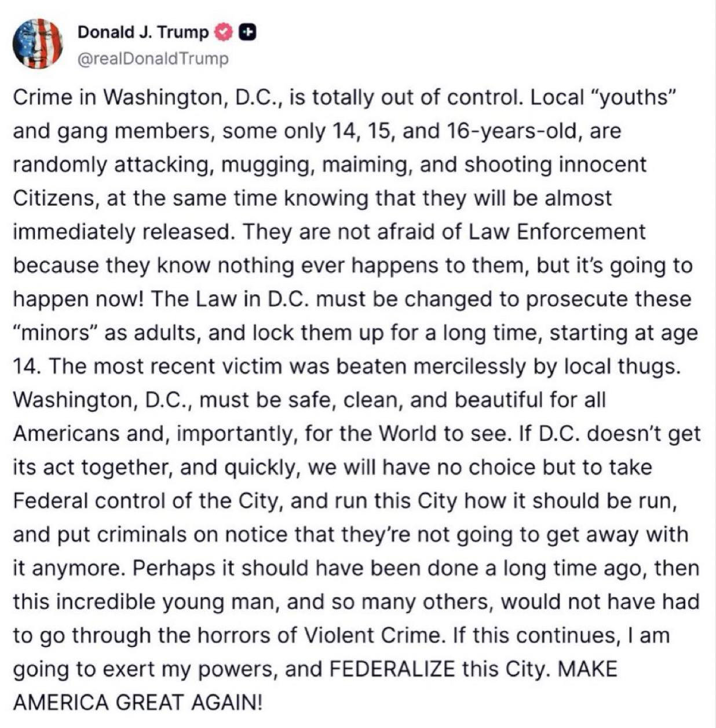716x728 pixels.
Task: Open the @realDonaldTrump handle link
Action: (x=153, y=59)
